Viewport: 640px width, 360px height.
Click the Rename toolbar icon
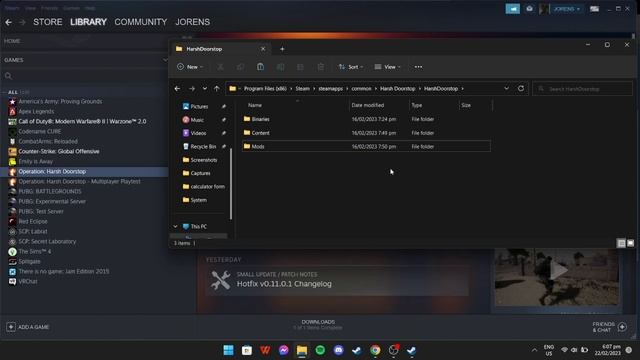pos(280,67)
